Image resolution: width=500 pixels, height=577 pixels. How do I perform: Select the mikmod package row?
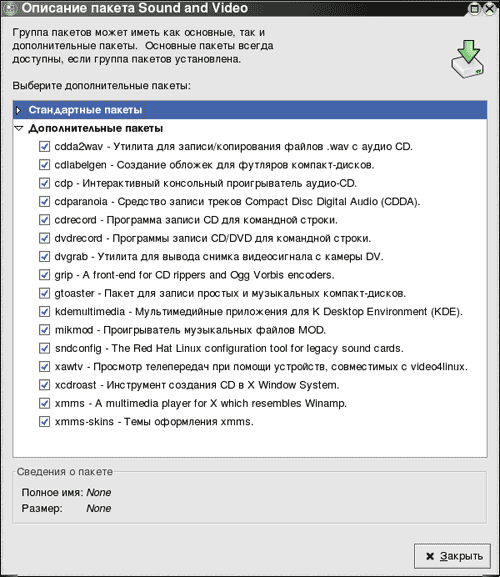[x=190, y=330]
